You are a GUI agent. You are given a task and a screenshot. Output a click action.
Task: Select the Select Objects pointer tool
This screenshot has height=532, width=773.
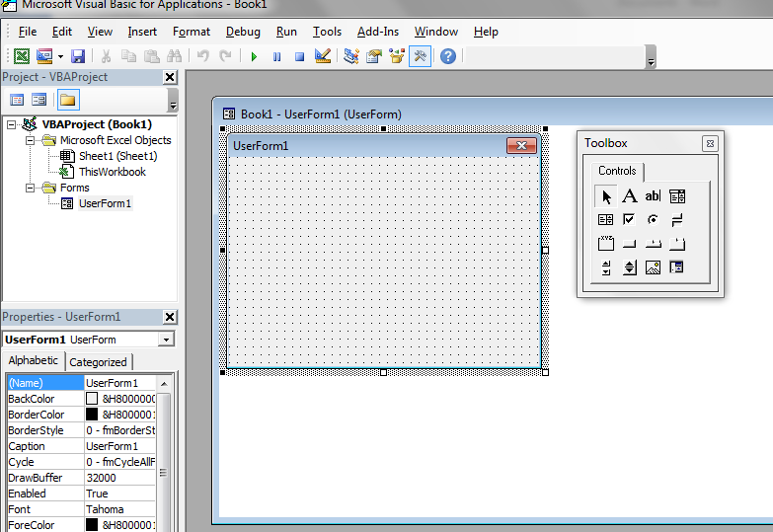pos(605,196)
